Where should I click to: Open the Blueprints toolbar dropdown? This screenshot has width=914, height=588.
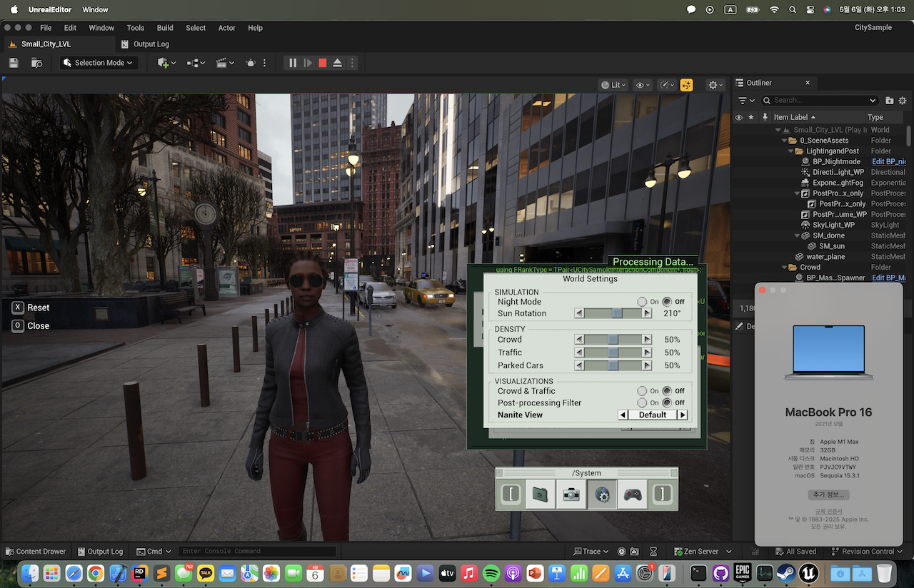196,63
